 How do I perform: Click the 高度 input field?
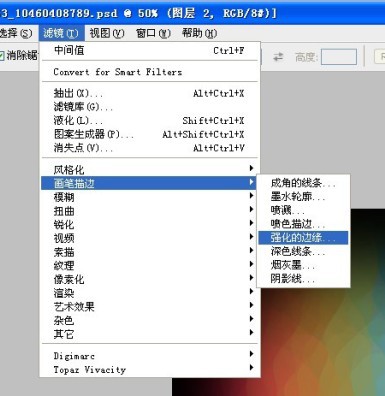pos(339,57)
